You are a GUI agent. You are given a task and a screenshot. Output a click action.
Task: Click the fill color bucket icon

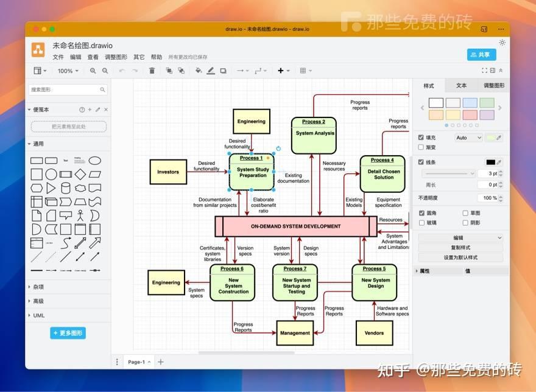199,71
